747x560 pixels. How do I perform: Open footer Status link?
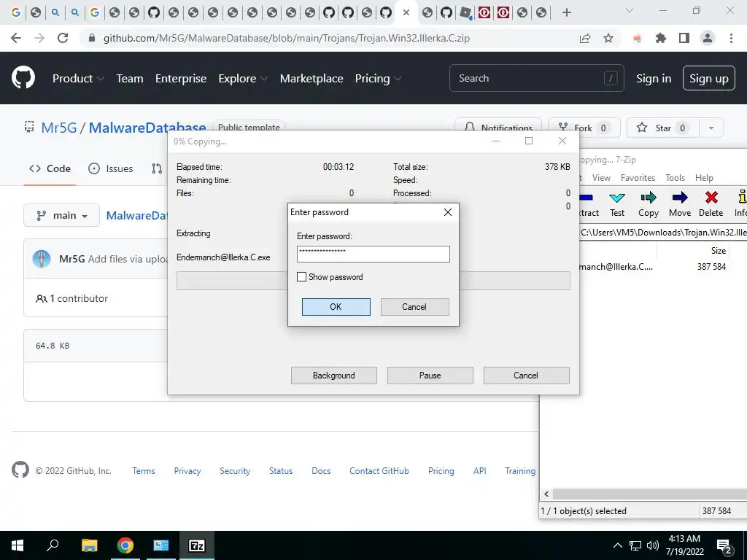point(281,471)
